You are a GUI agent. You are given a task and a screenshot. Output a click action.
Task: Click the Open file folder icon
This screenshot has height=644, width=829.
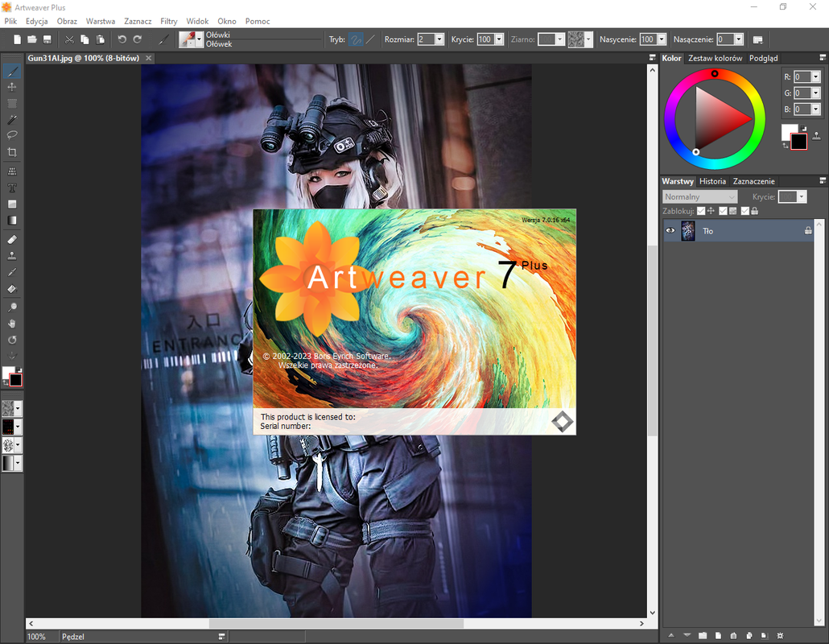(31, 39)
